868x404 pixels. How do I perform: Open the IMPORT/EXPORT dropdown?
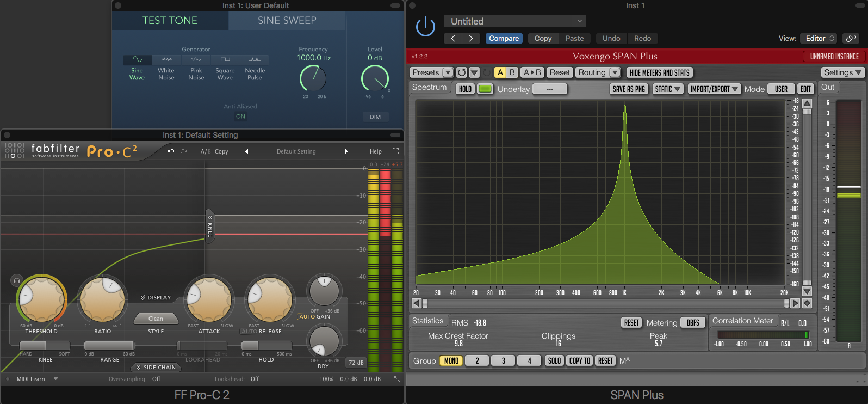coord(714,89)
